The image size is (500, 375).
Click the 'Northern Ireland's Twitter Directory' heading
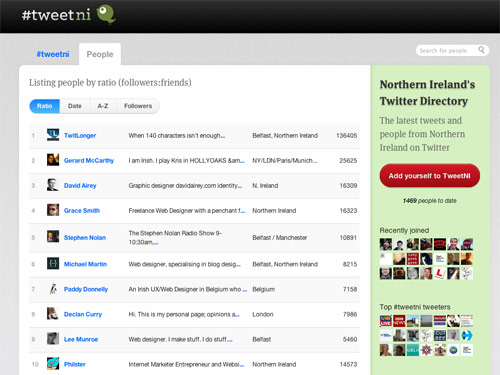pos(428,93)
